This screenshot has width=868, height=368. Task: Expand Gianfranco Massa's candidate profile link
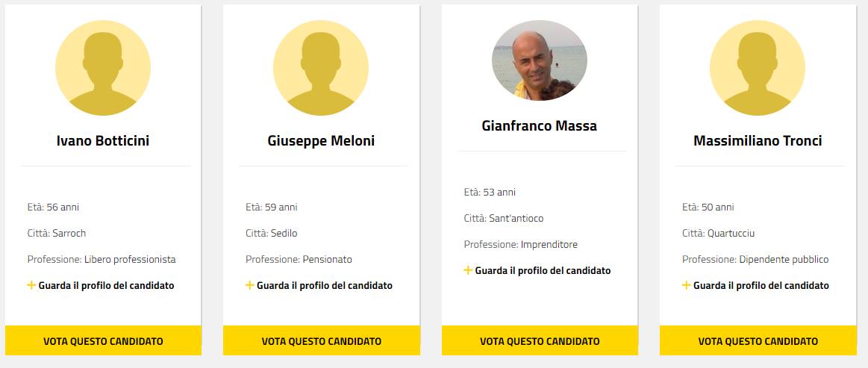click(543, 271)
